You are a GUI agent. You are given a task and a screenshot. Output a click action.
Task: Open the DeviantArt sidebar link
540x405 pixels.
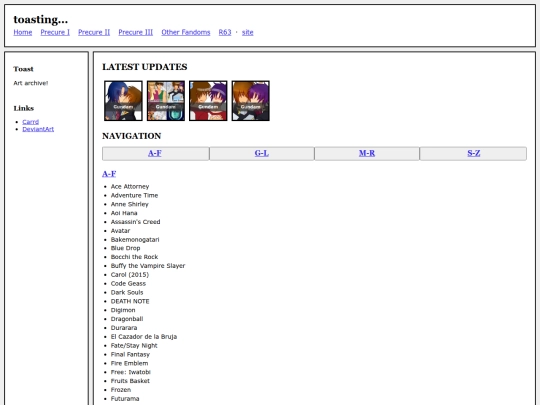tap(38, 129)
